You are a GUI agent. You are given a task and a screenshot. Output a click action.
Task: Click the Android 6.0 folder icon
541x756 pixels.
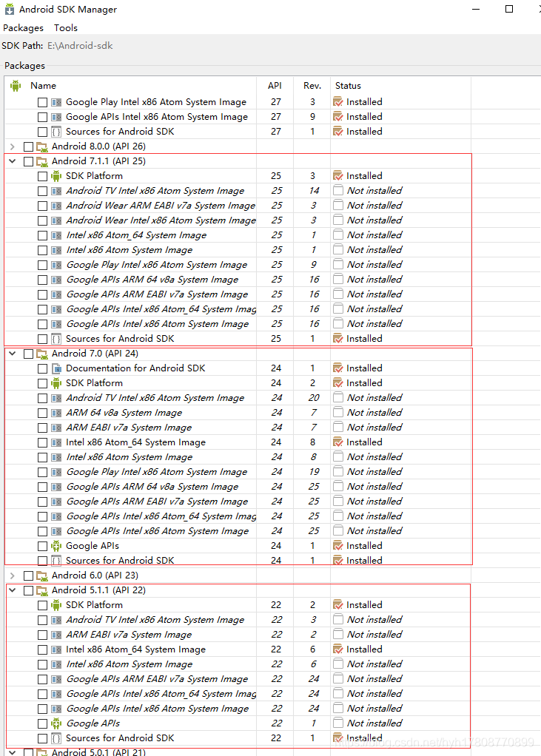coord(42,576)
